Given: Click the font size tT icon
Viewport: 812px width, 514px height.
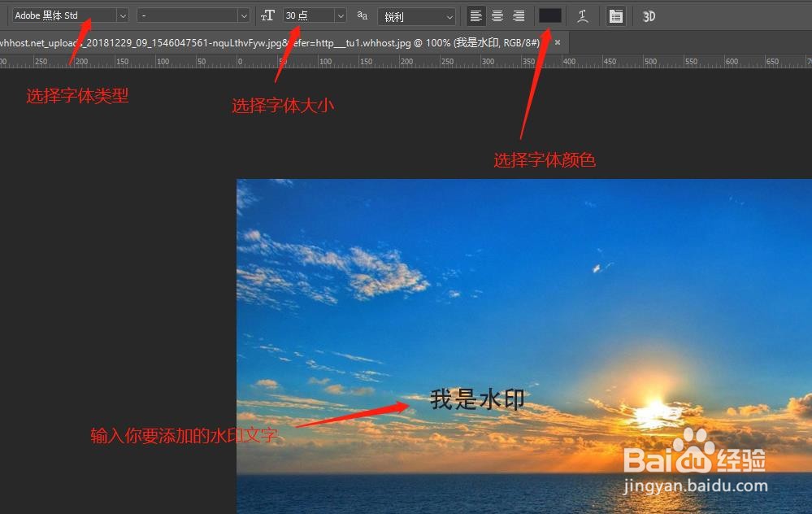Looking at the screenshot, I should tap(268, 15).
